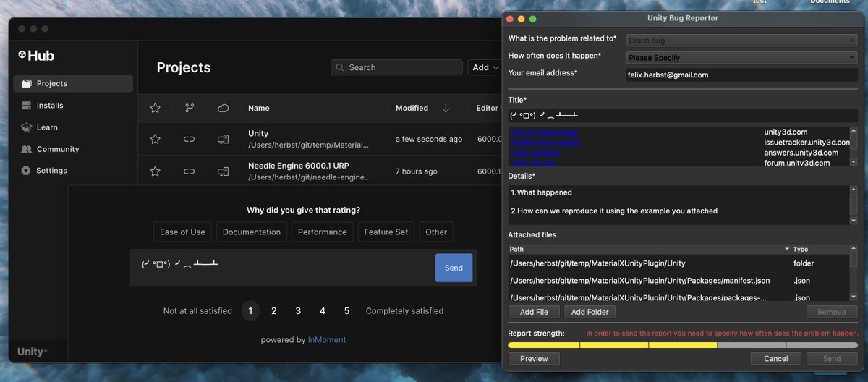The height and width of the screenshot is (382, 868).
Task: Sort attached files by Path header
Action: [649, 249]
